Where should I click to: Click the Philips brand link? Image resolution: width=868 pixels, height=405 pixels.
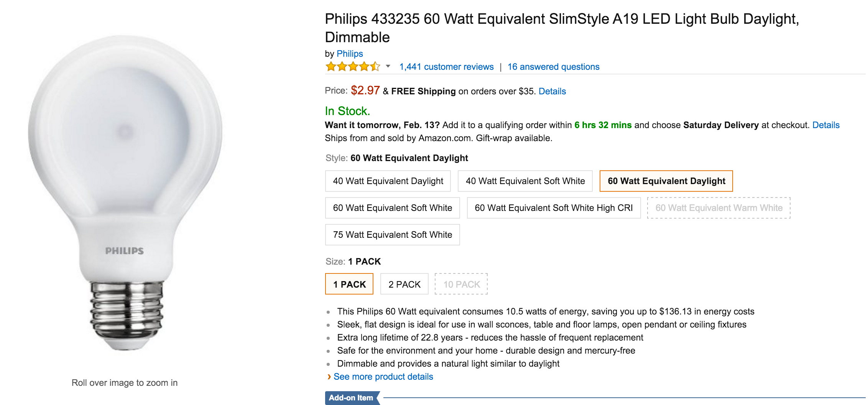coord(350,54)
